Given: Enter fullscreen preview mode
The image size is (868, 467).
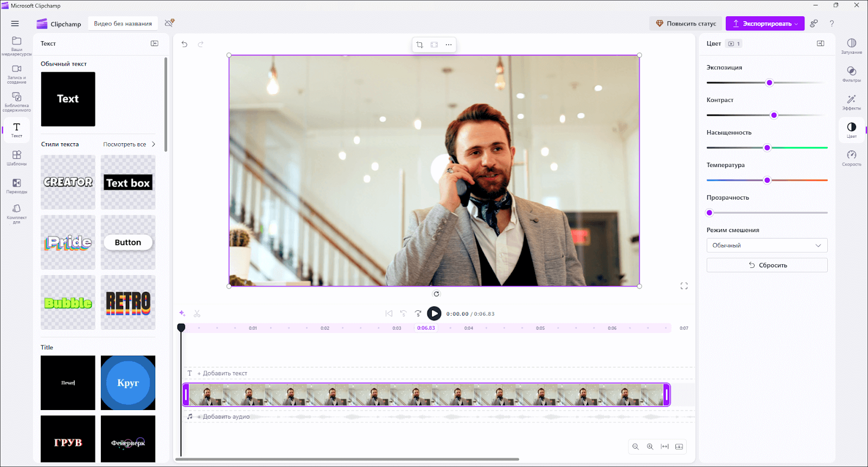Looking at the screenshot, I should [684, 286].
